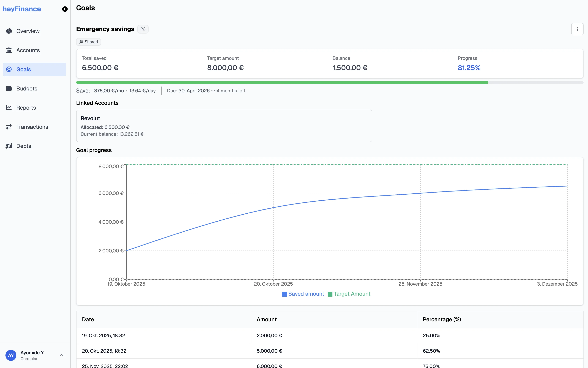
Task: Select the Reports chart icon
Action: [9, 107]
